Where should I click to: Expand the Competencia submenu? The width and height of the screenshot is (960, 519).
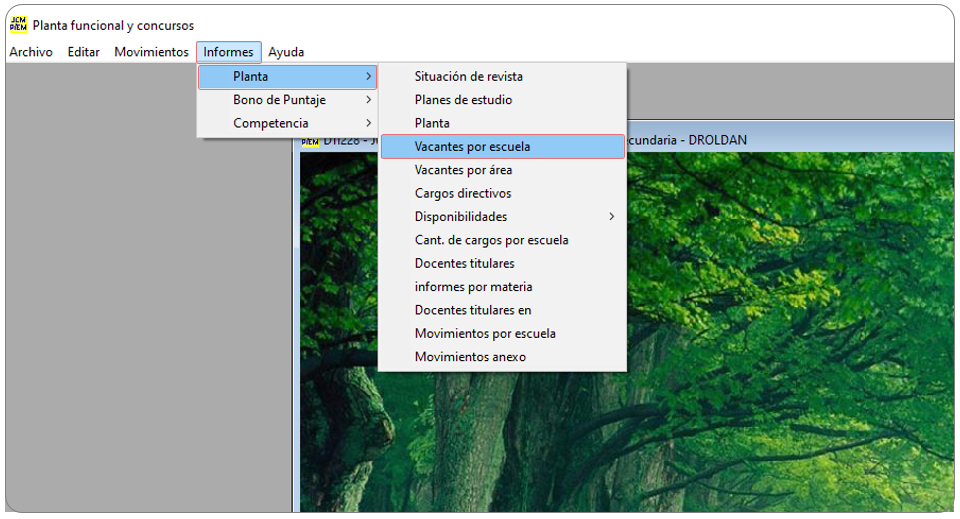click(287, 123)
